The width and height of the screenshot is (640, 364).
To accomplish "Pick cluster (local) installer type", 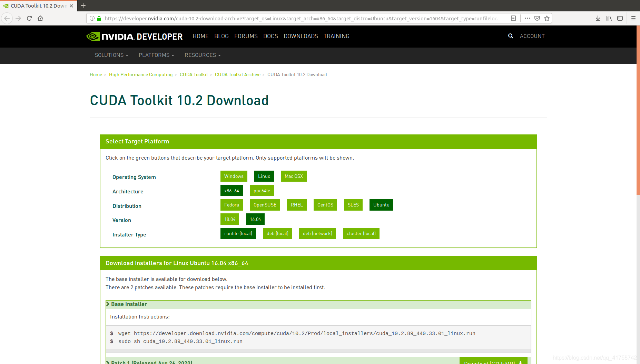I will (361, 233).
